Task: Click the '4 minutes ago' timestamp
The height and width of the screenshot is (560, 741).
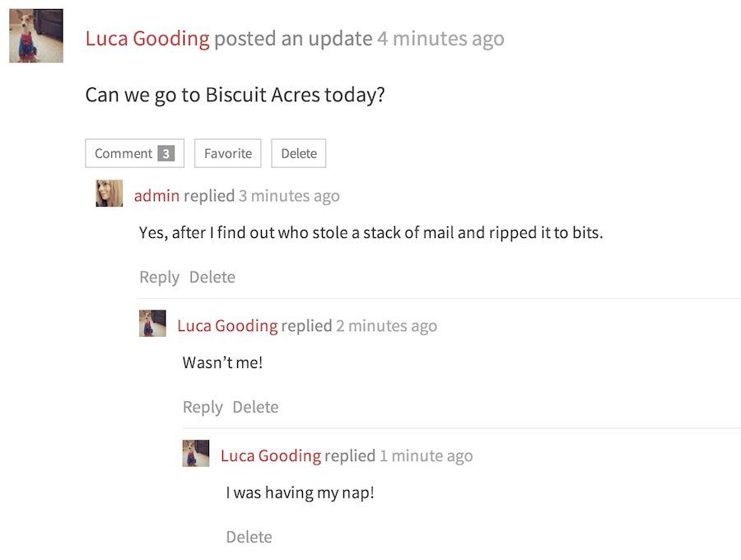Action: coord(440,39)
